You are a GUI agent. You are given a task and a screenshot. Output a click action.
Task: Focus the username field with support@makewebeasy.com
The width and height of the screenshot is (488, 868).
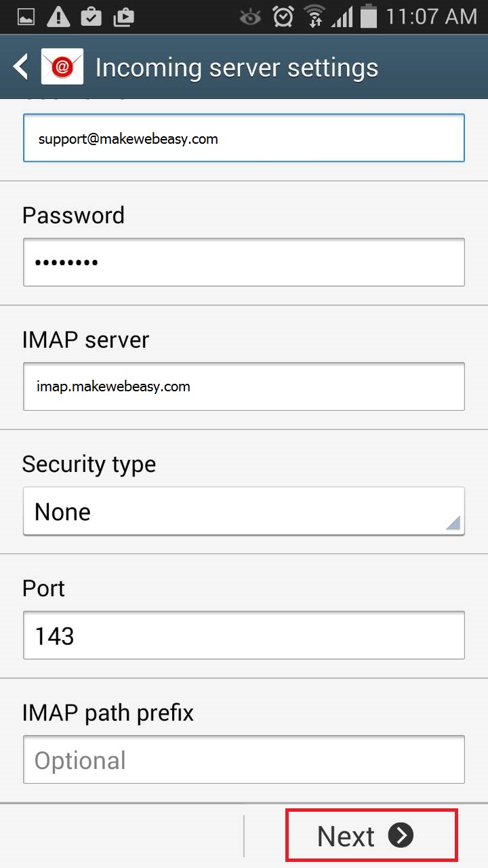(243, 138)
